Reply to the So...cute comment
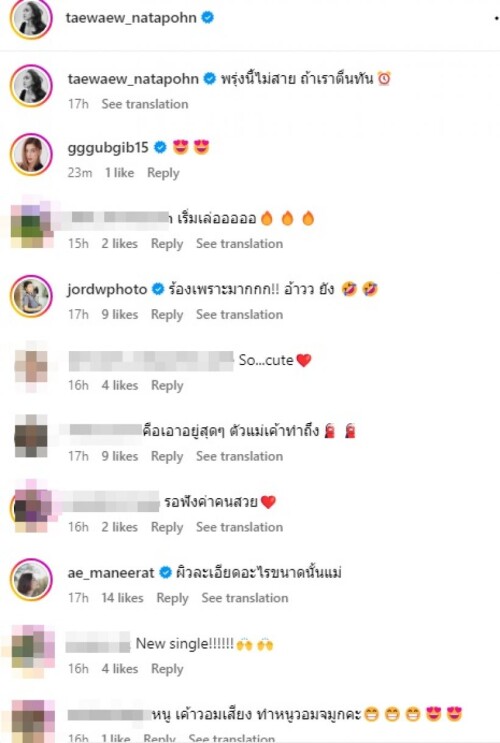500x743 pixels. pyautogui.click(x=167, y=386)
